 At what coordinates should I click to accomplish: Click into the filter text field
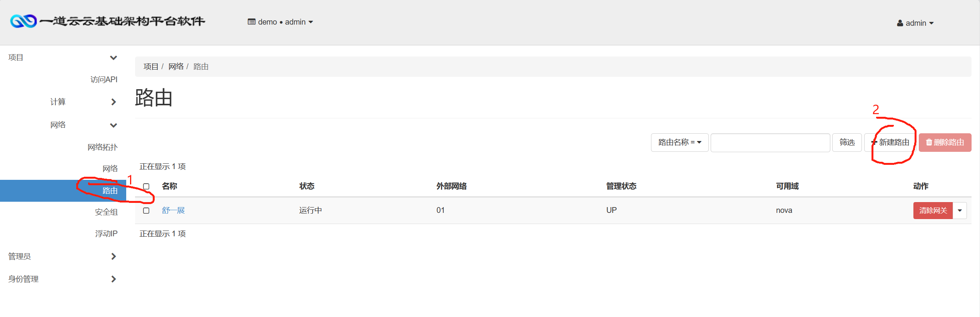tap(770, 143)
